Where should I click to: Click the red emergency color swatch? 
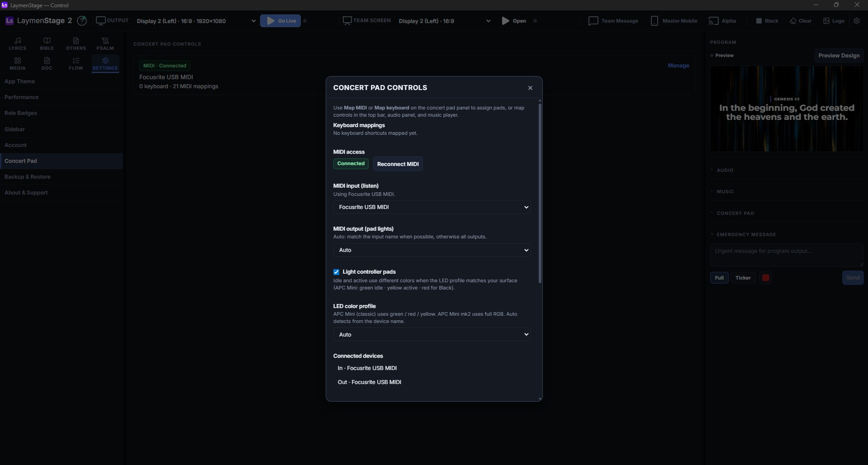pyautogui.click(x=766, y=278)
